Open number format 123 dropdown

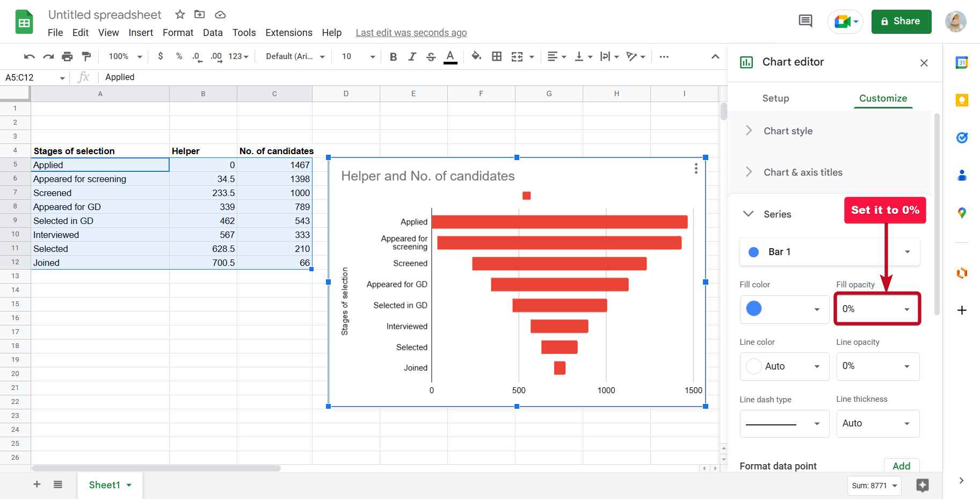[238, 56]
